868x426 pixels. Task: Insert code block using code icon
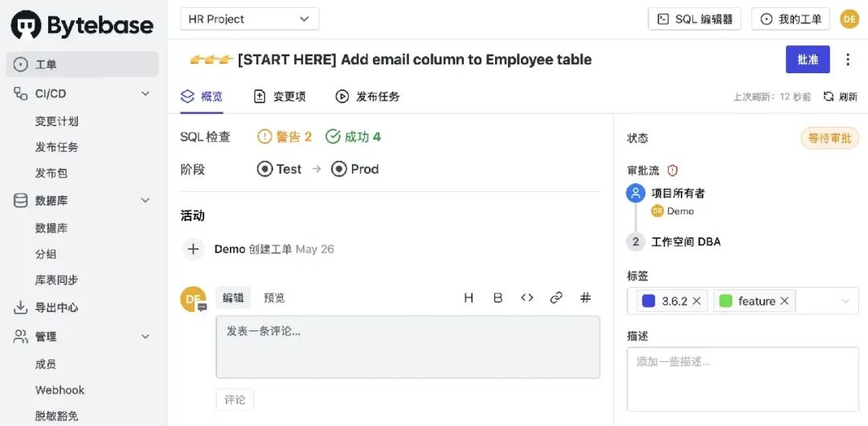(527, 298)
